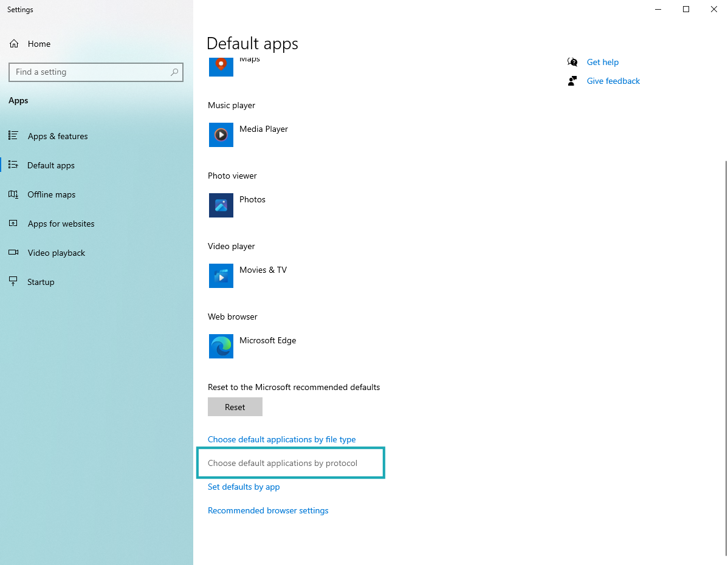728x565 pixels.
Task: Maximize the Settings window
Action: click(x=685, y=9)
